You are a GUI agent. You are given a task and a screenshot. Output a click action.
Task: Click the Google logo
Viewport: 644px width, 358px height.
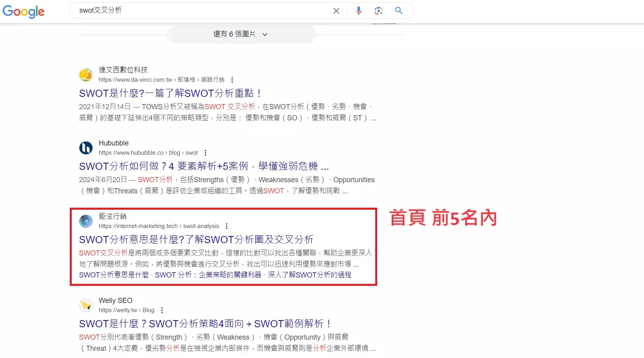coord(24,12)
